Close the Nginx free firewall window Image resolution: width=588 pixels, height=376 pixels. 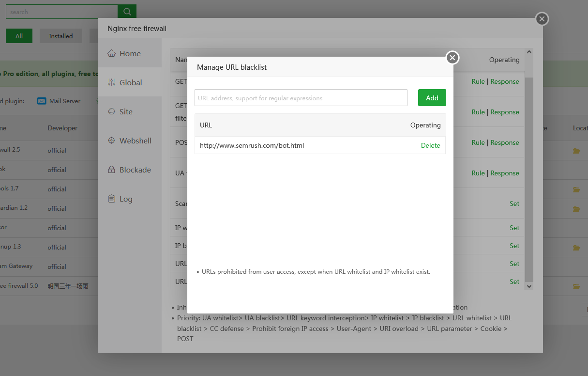[x=542, y=19]
